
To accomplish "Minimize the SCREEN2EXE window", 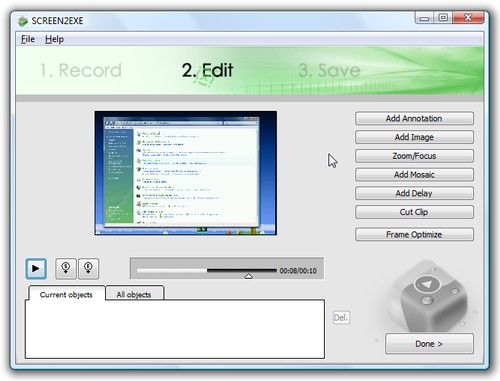I will [424, 18].
